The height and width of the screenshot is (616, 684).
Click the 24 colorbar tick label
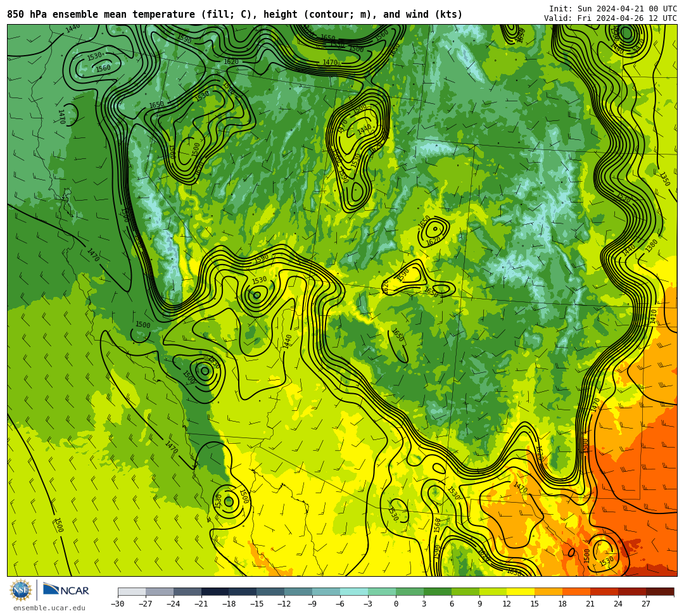click(619, 604)
